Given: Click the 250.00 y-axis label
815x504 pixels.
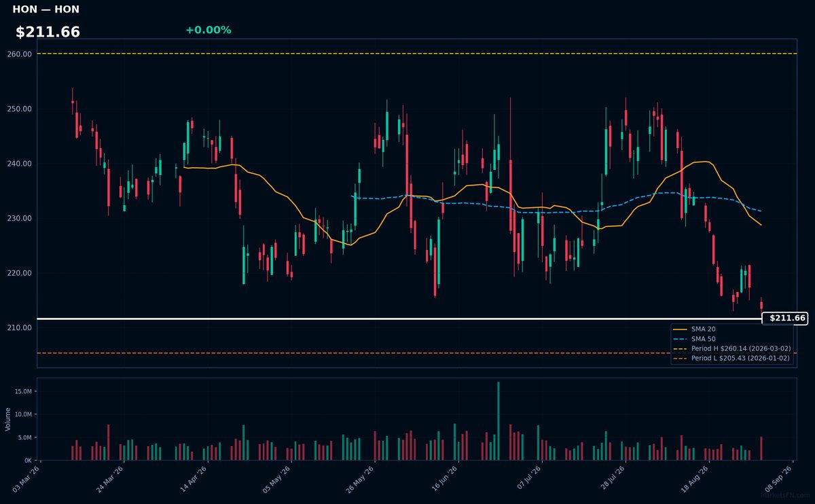Looking at the screenshot, I should coord(20,109).
